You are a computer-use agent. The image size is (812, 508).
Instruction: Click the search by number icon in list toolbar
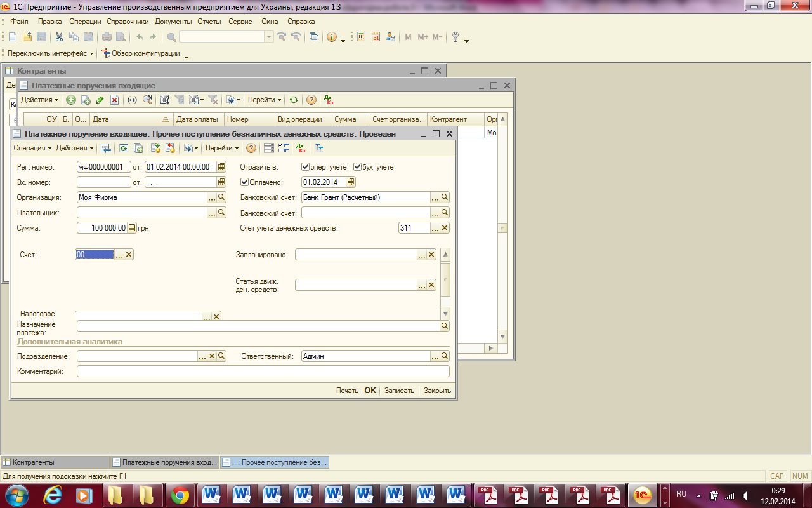(x=147, y=100)
